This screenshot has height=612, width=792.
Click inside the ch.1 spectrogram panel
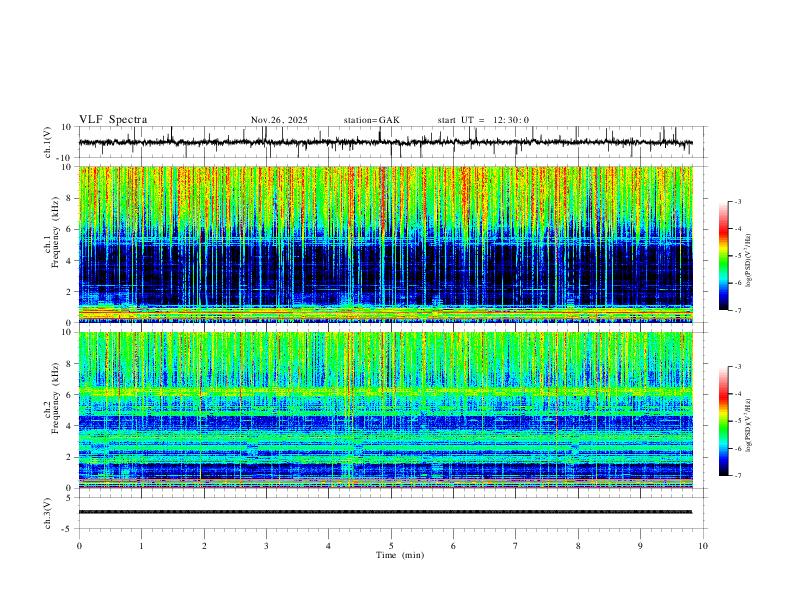pyautogui.click(x=385, y=244)
